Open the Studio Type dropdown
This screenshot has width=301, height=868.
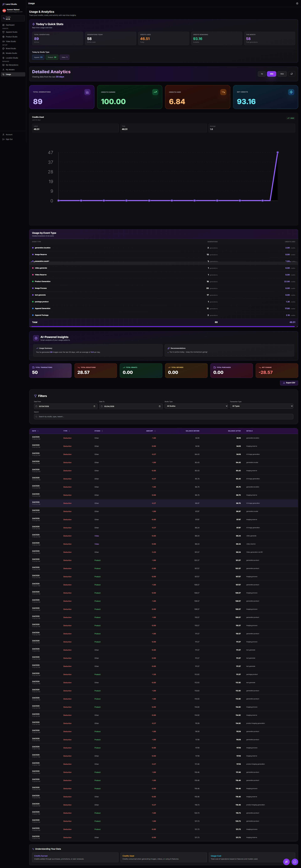(x=196, y=406)
